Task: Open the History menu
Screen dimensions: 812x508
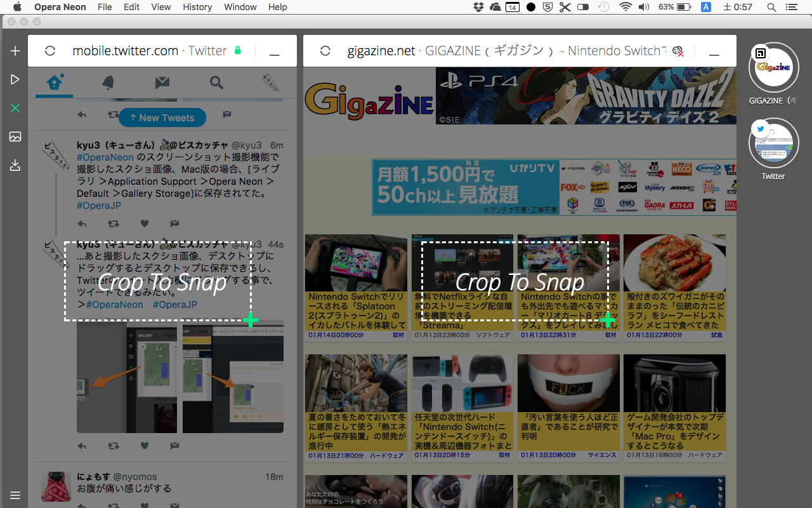Action: (x=197, y=7)
